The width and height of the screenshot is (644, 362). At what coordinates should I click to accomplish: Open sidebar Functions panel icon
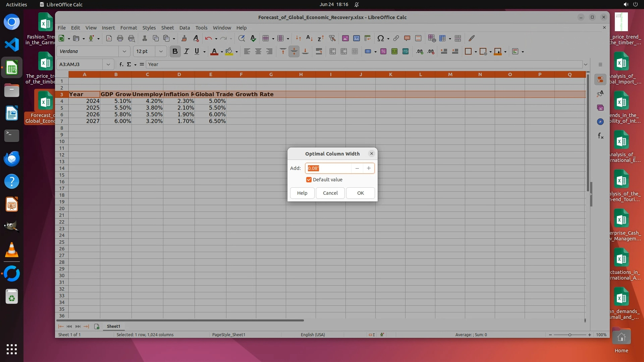(600, 136)
